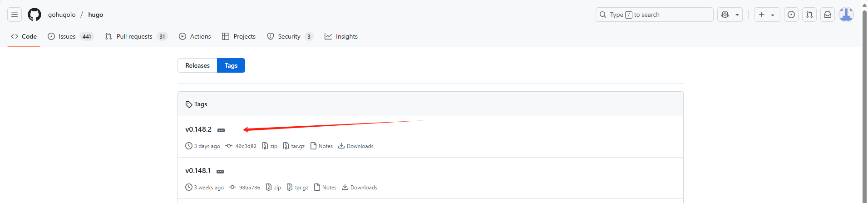Open the issues icon in header

click(x=791, y=15)
